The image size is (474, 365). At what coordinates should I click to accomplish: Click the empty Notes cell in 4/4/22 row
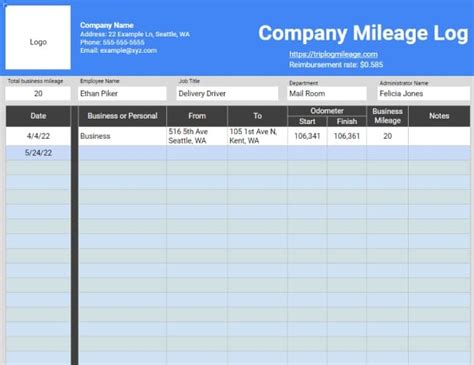coord(439,136)
